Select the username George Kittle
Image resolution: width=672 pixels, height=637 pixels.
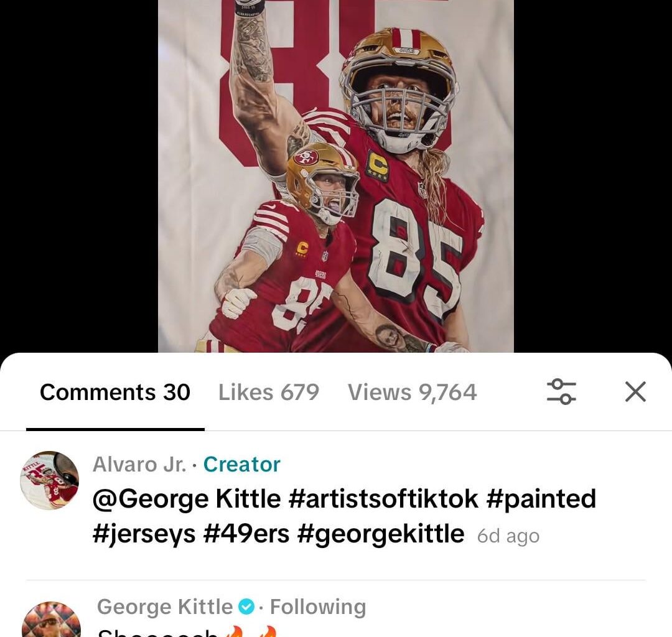(x=164, y=607)
